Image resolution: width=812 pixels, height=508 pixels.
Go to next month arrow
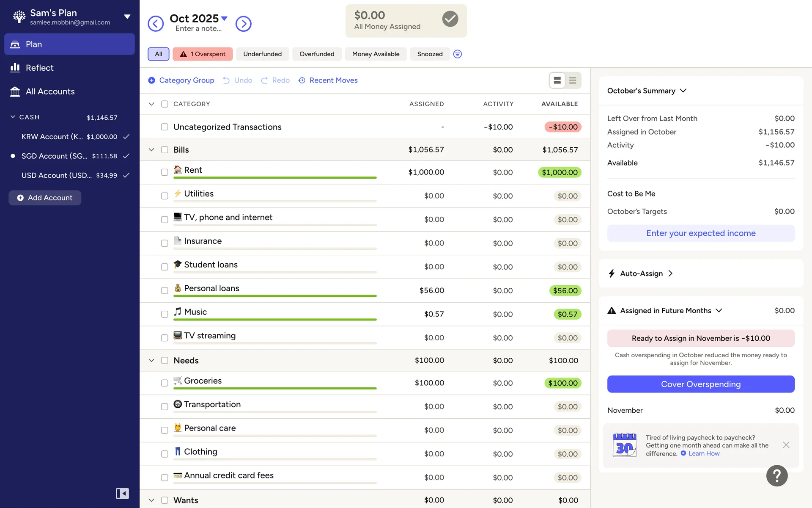pyautogui.click(x=243, y=24)
